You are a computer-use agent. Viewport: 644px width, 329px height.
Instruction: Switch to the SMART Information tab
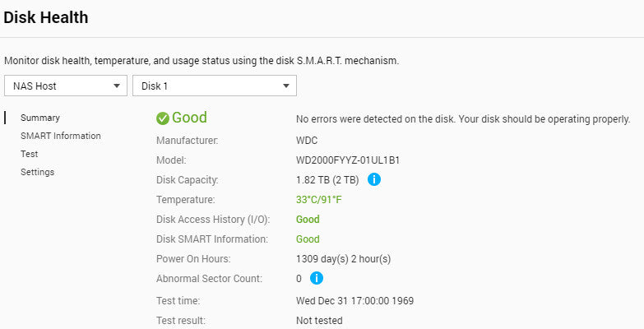tap(61, 136)
